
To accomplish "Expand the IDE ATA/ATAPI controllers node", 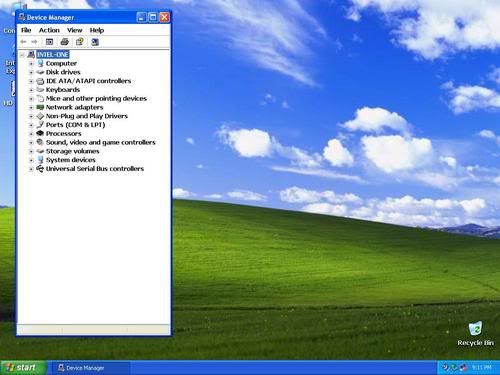I will click(x=31, y=81).
